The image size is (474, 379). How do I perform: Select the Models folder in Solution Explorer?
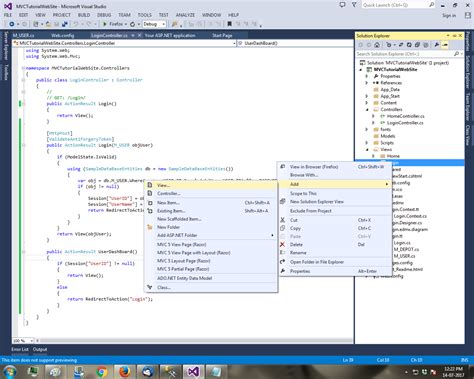(x=388, y=136)
